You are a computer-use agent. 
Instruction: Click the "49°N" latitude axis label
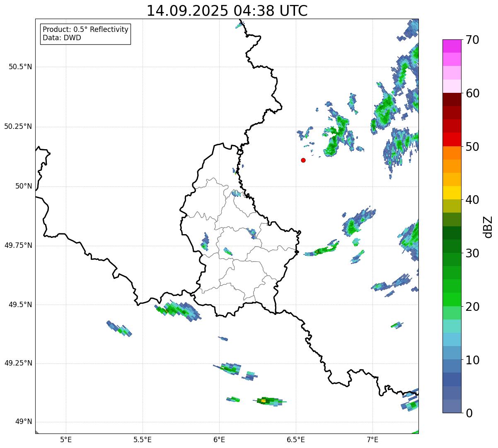[24, 422]
